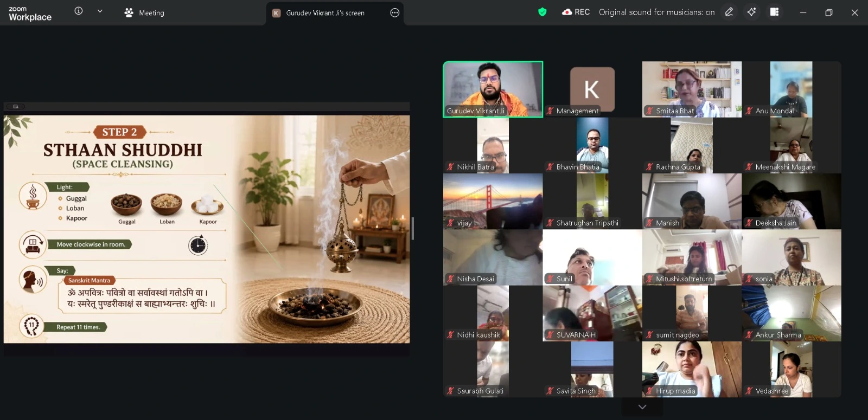This screenshot has width=868, height=420.
Task: Click muted mic icon on Management tile
Action: (x=550, y=111)
